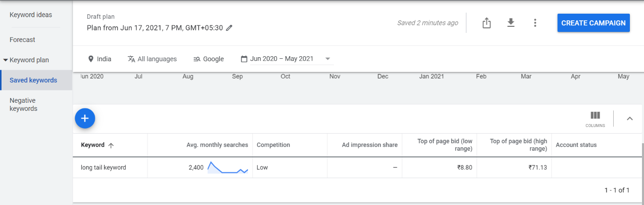644x205 pixels.
Task: Change the All languages filter
Action: click(x=152, y=59)
